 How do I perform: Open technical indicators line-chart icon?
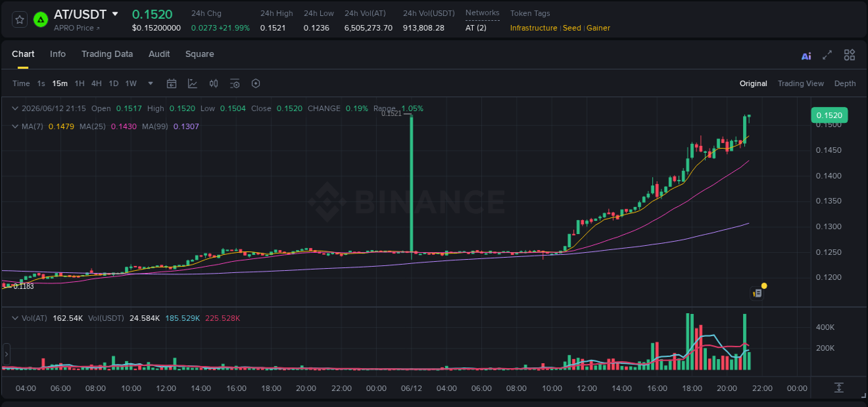coord(192,83)
